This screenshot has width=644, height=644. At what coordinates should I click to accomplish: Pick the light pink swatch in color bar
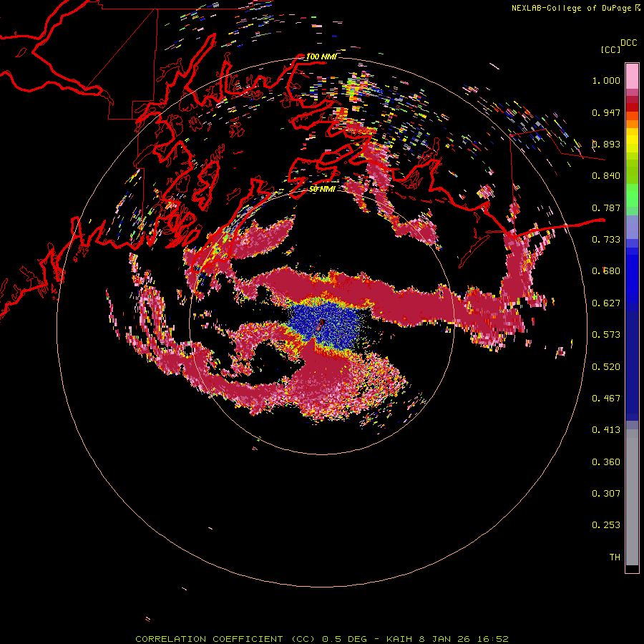point(632,77)
